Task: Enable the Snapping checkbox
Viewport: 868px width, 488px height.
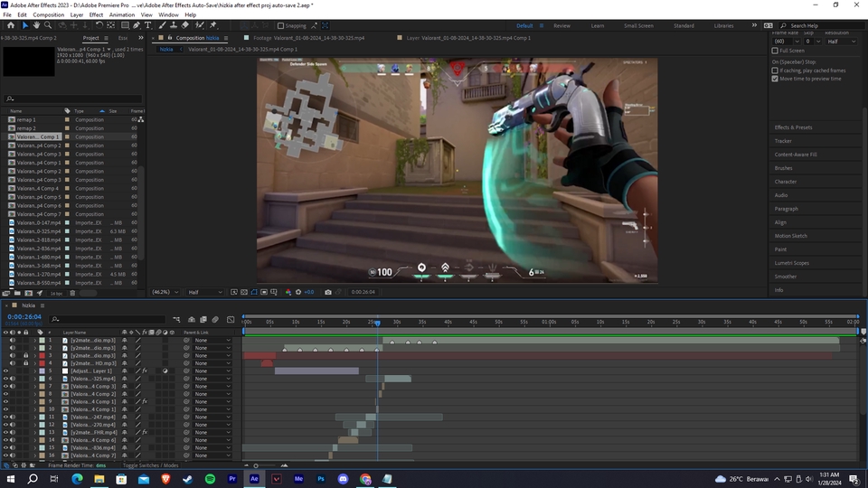Action: pyautogui.click(x=280, y=25)
